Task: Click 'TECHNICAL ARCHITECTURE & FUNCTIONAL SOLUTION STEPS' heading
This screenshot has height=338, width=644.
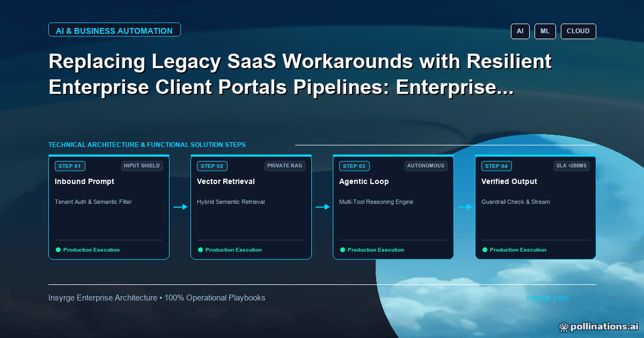Action: (x=147, y=145)
